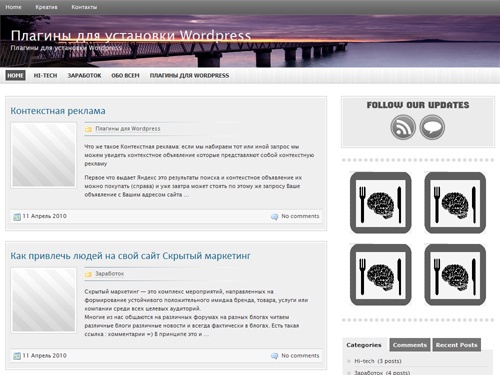Click the folder icon beside Плагины для Wordpress
500x375 pixels.
click(x=88, y=129)
